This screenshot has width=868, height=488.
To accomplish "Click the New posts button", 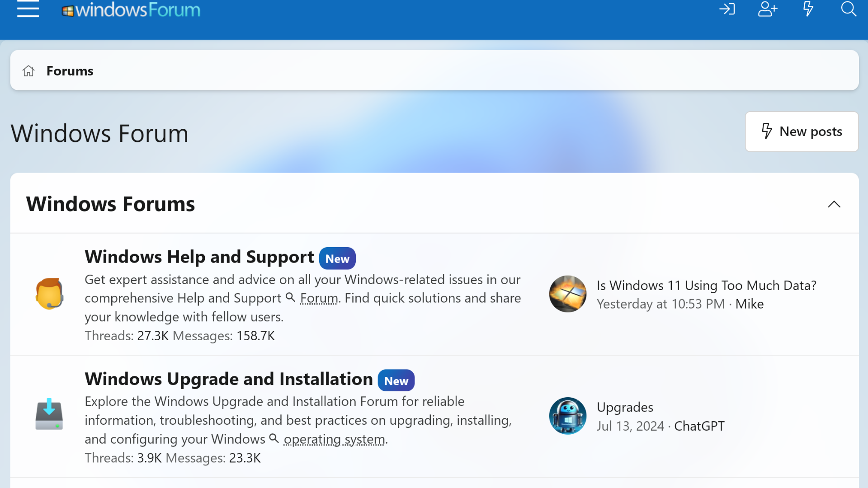I will pos(802,131).
